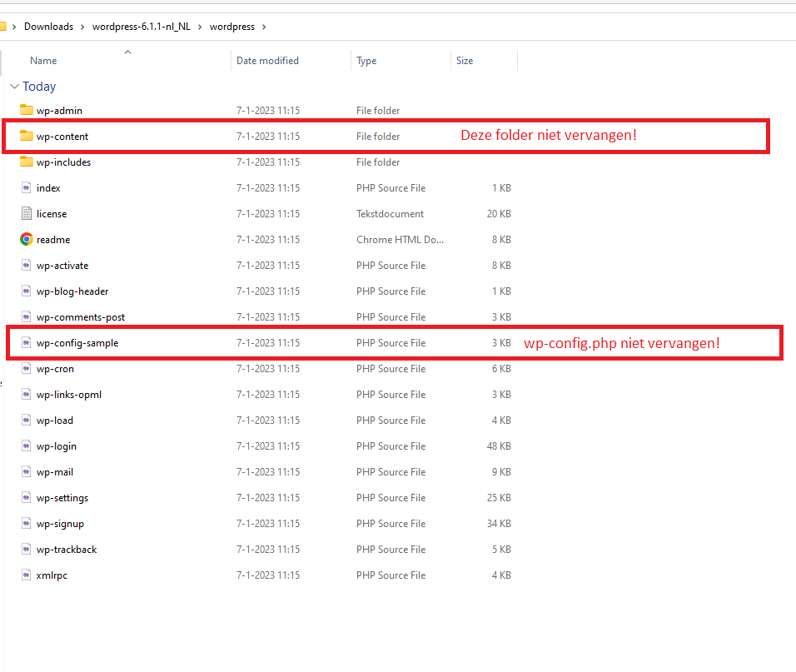Expand chevron after Downloads in breadcrumb
This screenshot has width=796, height=672.
tap(82, 27)
